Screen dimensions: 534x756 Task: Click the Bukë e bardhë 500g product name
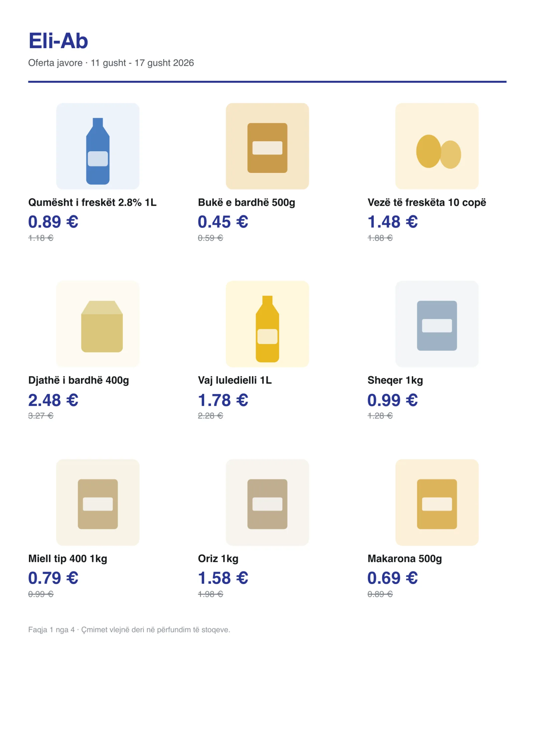pos(246,202)
